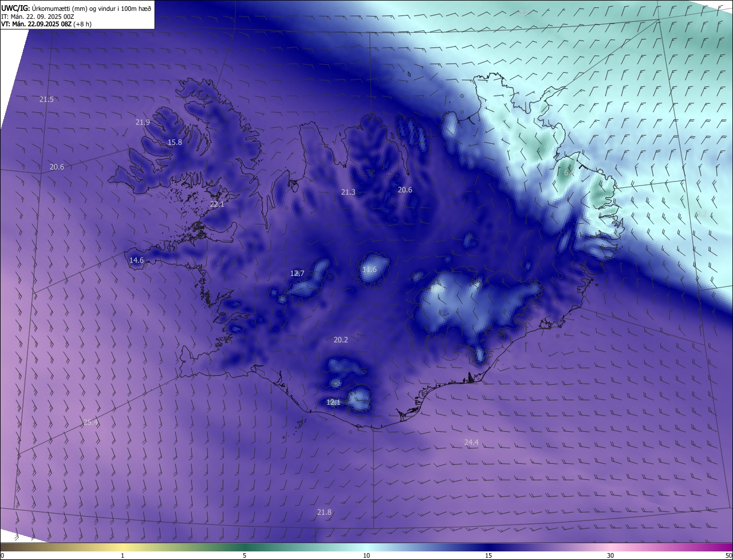Click the 0 tick label on the colorbar
733x560 pixels.
coord(2,555)
